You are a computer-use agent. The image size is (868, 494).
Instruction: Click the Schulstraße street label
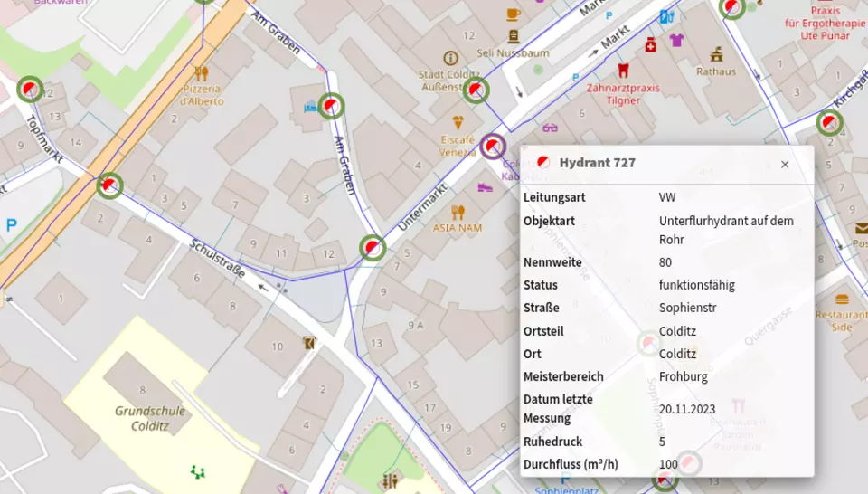[217, 258]
